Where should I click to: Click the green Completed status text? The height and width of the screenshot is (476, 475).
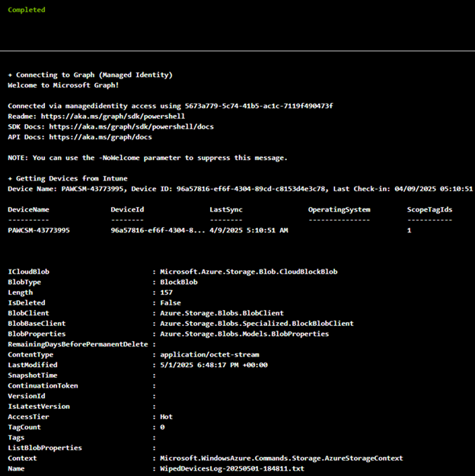pyautogui.click(x=27, y=10)
